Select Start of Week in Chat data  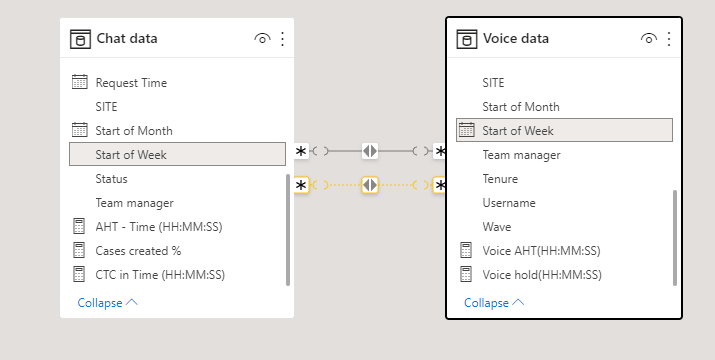[177, 154]
